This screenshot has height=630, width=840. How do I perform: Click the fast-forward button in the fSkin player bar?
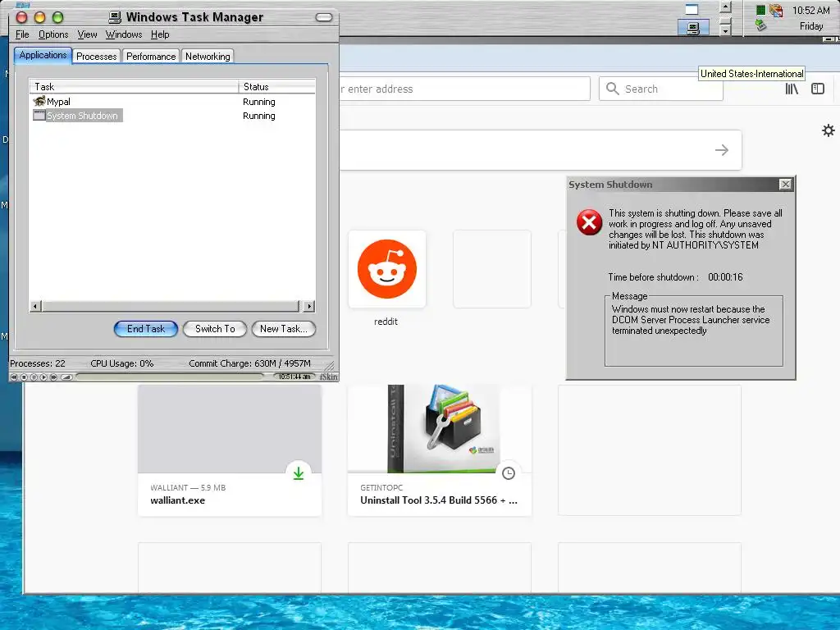(x=53, y=377)
